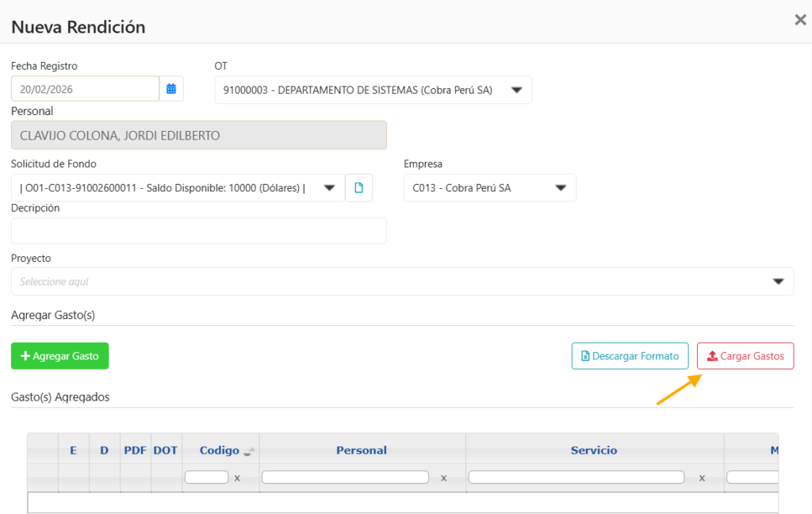Click into the Fecha Registro date field

coord(85,89)
